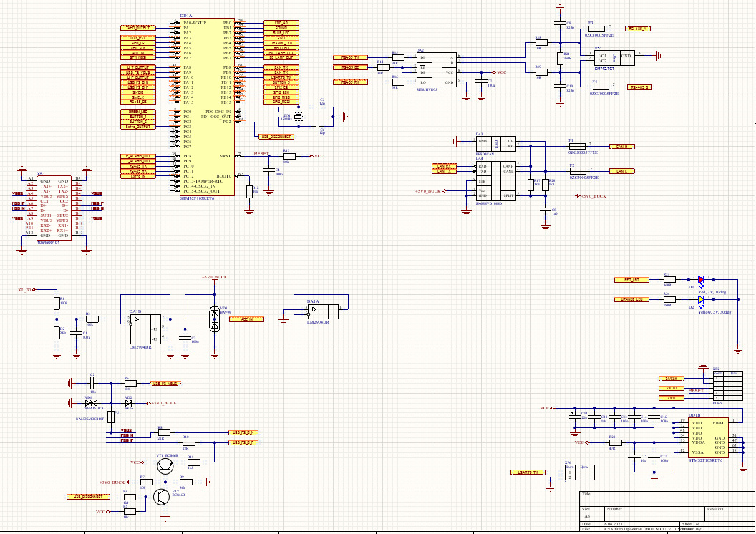Select the VT2 BC846B transistor symbol
The height and width of the screenshot is (534, 756).
click(x=162, y=497)
